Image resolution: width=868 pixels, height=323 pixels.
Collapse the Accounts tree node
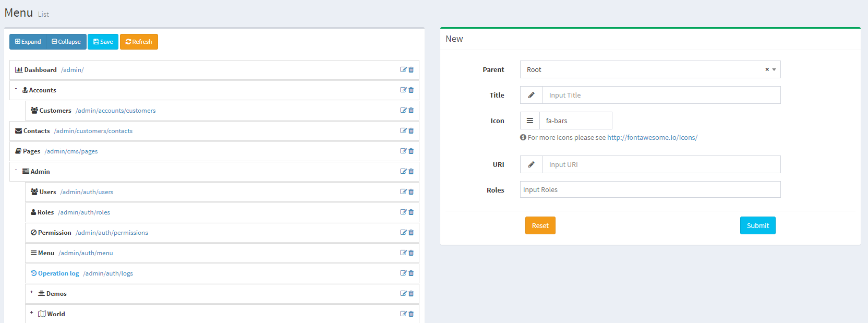click(16, 89)
